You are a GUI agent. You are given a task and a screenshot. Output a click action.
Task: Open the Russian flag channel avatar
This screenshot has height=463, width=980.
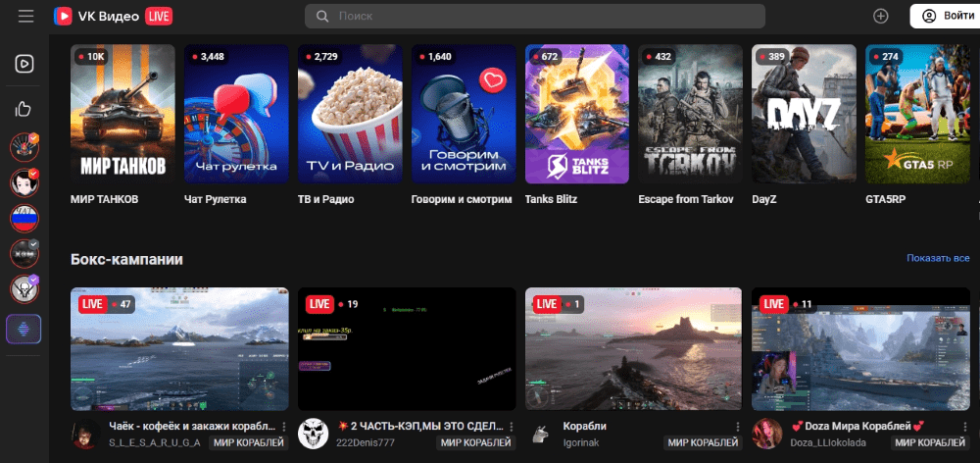pos(24,218)
